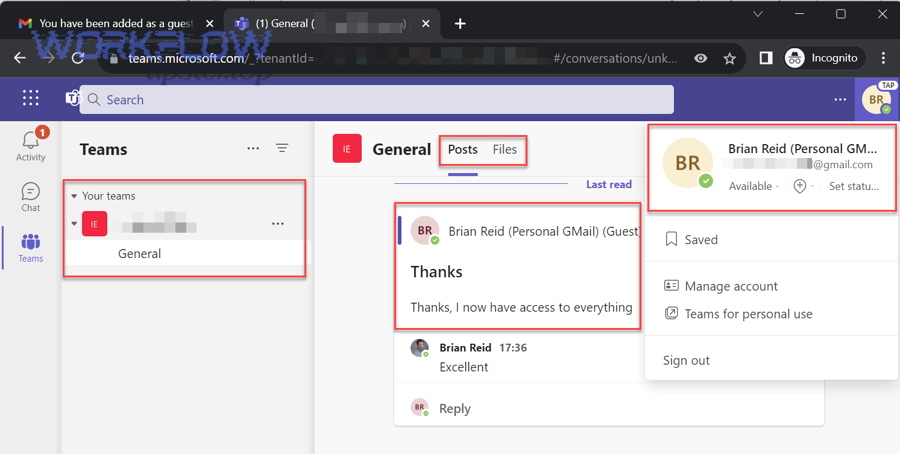Open the app launcher grid icon
Viewport: 900px width, 454px height.
[x=31, y=98]
